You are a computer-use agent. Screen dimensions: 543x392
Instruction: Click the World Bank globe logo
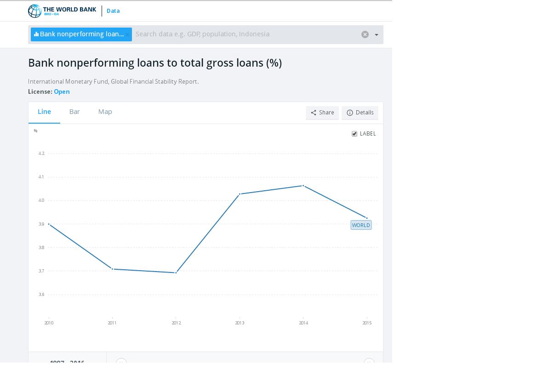point(34,11)
